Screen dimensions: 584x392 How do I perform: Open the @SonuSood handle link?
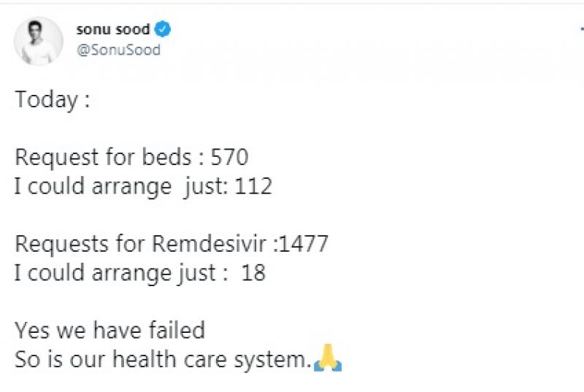click(118, 50)
